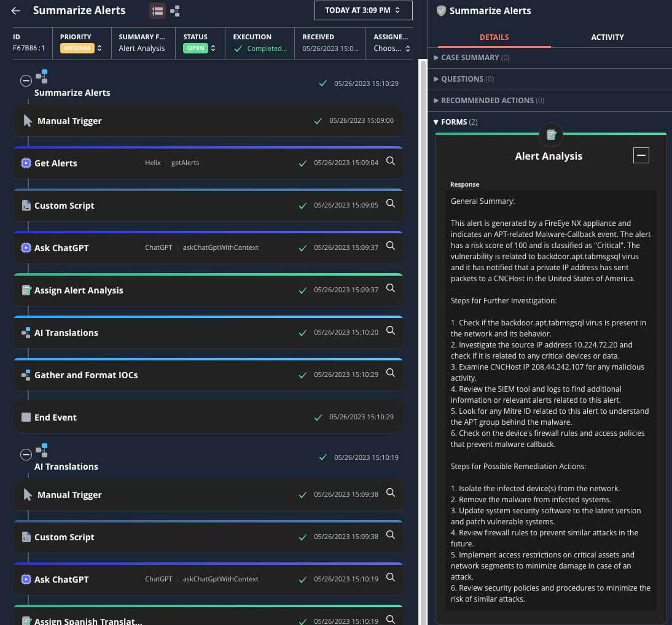
Task: Click the back arrow beside Summarize Alerts
Action: point(16,10)
